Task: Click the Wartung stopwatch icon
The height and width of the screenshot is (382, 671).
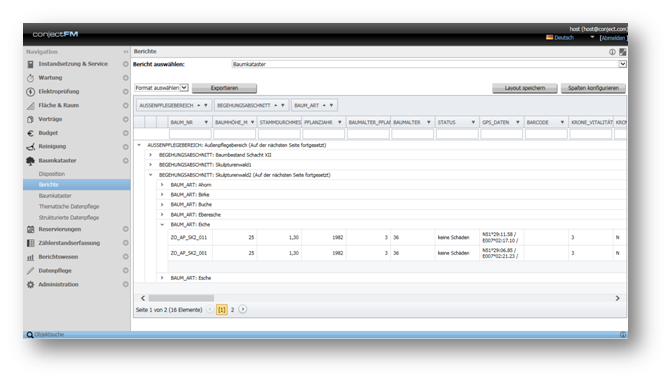Action: click(30, 78)
